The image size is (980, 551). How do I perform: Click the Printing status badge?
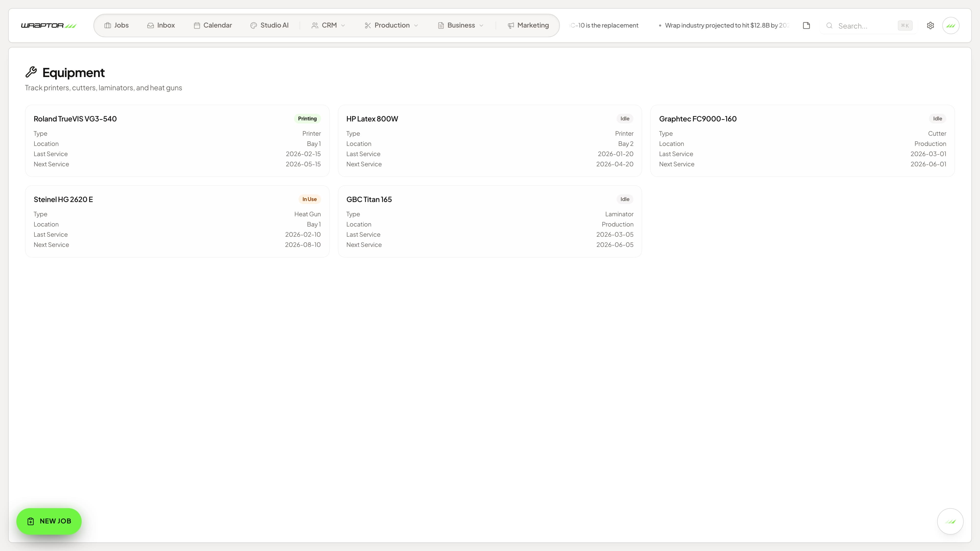(307, 119)
